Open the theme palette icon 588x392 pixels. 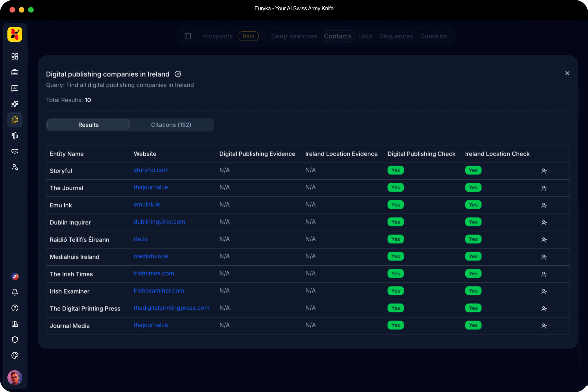pos(15,355)
